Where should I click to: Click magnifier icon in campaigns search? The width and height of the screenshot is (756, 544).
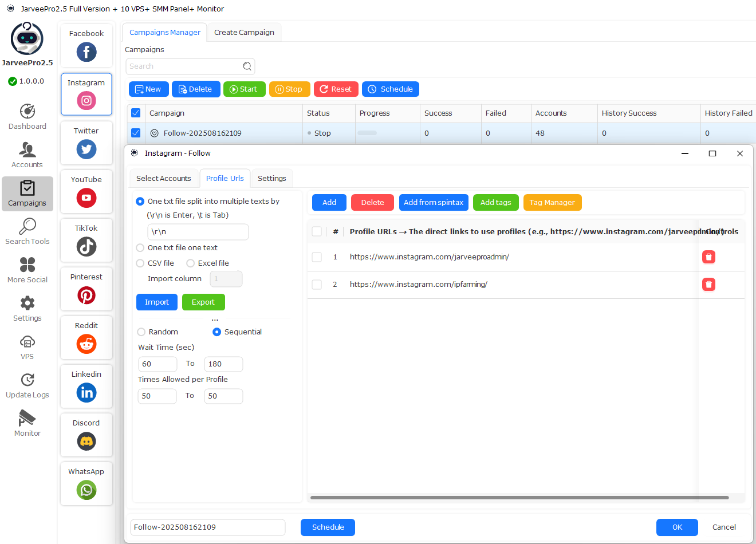247,66
